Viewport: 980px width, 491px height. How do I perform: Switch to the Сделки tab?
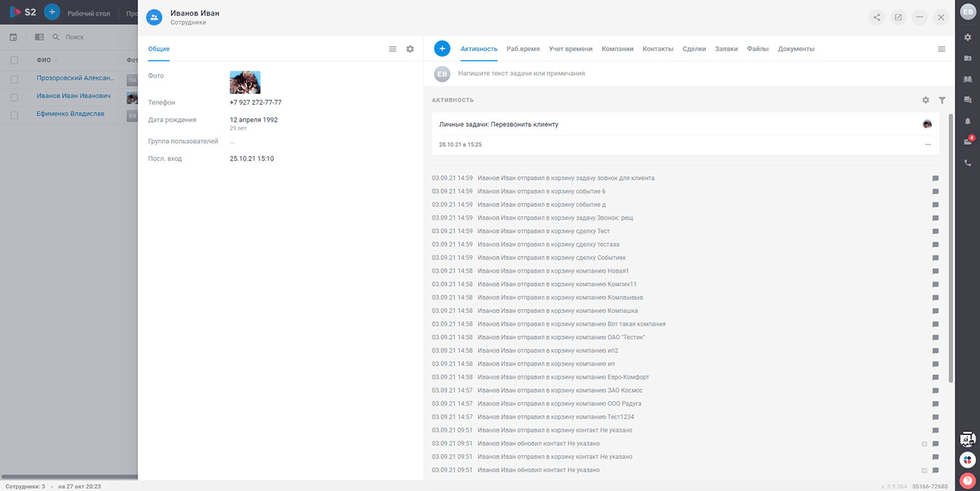[694, 49]
